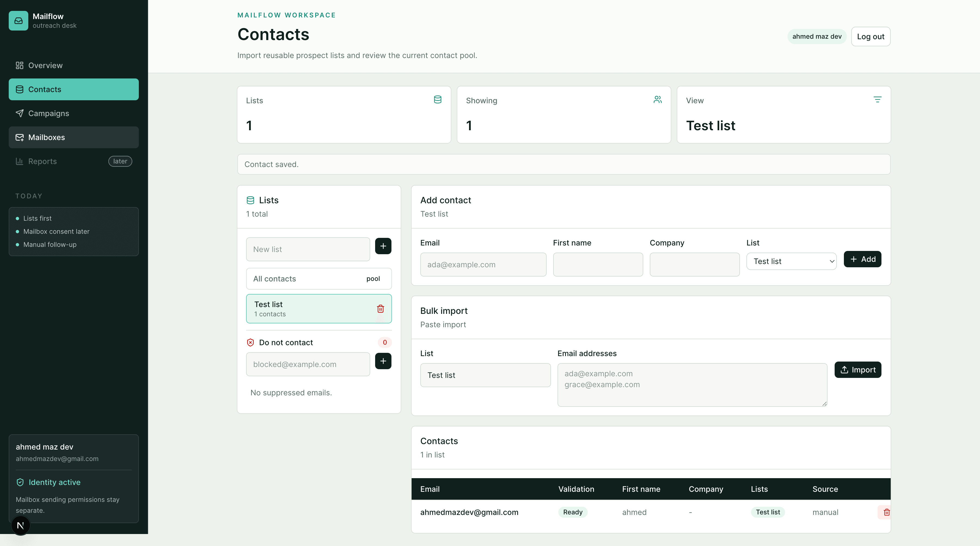Delete Test list using trash icon

point(381,309)
